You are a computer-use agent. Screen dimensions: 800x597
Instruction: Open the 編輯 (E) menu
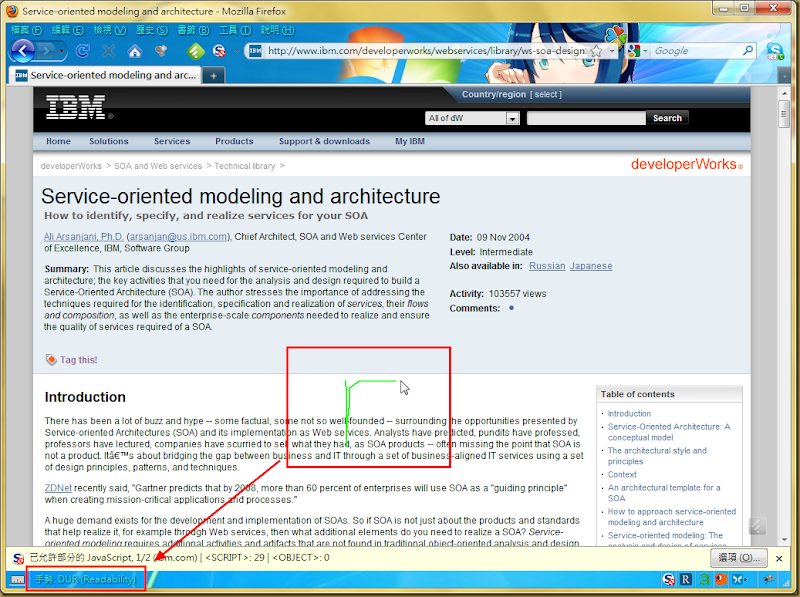pos(68,30)
